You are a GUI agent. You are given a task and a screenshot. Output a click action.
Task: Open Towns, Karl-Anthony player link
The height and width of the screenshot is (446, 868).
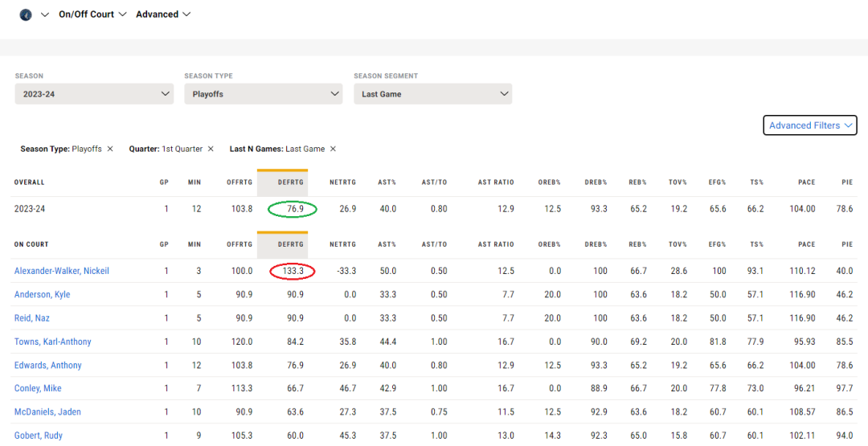click(x=52, y=342)
